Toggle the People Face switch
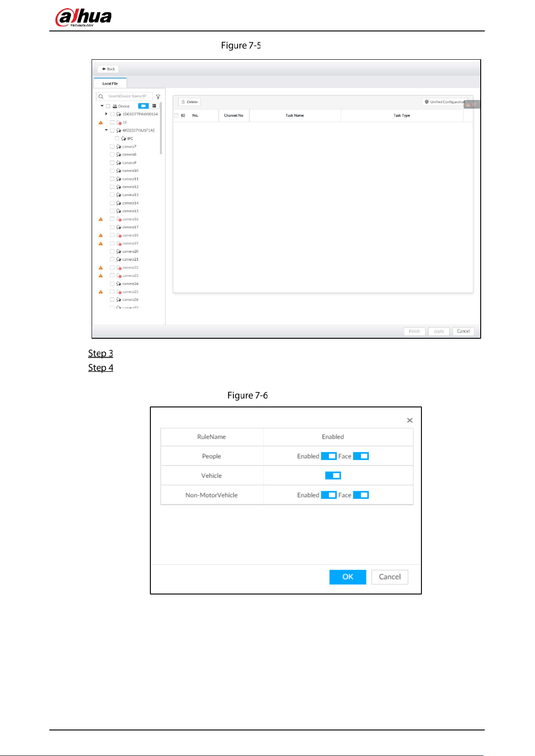535x756 pixels. (x=361, y=456)
